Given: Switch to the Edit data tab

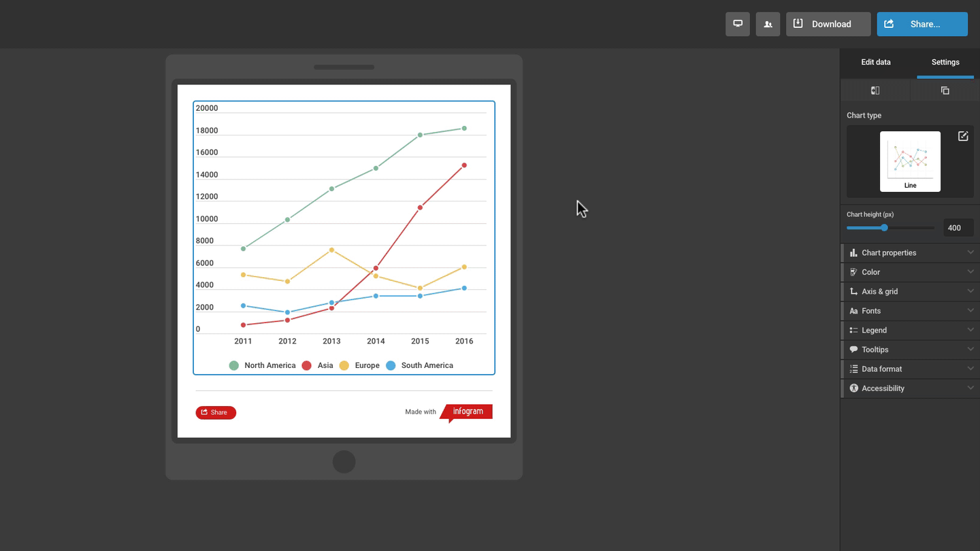Looking at the screenshot, I should pos(875,62).
